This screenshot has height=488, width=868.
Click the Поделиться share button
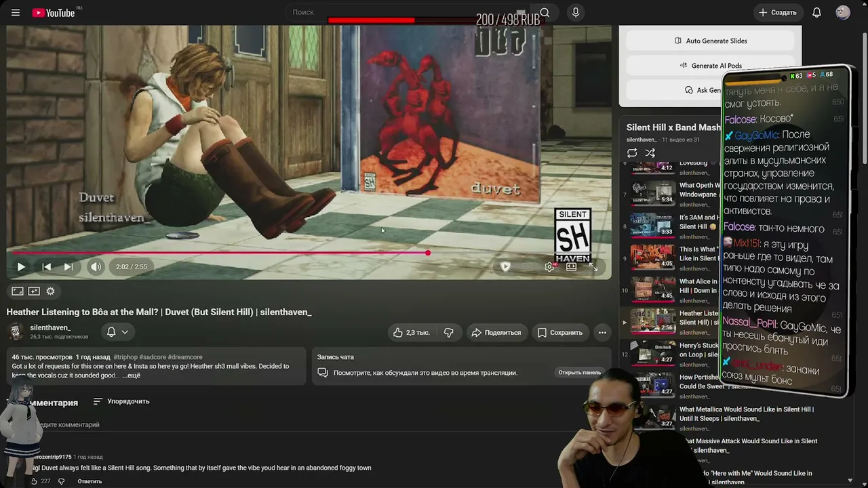(x=496, y=332)
